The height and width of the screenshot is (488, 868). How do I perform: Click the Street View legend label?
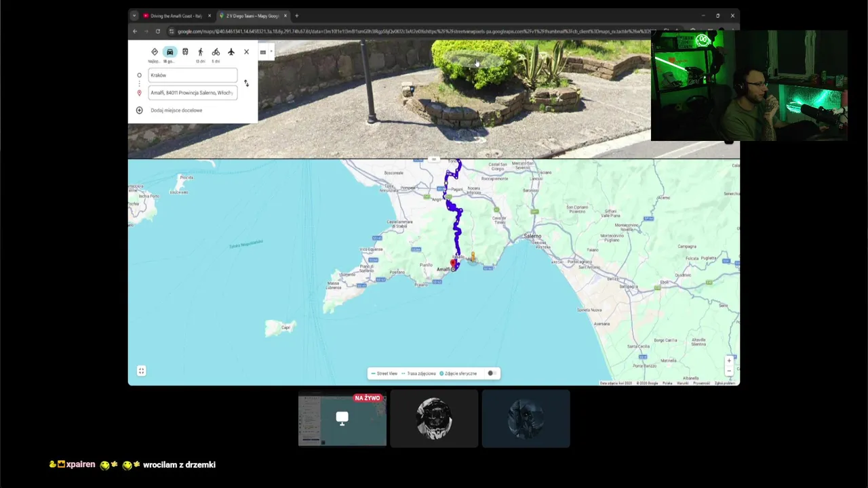[387, 373]
